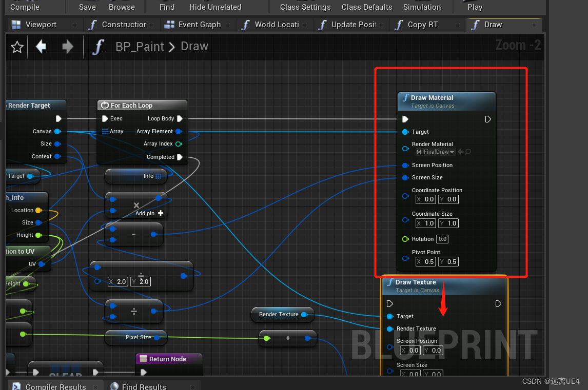This screenshot has width=588, height=390.
Task: Click the Rotation value field on Draw Material
Action: click(x=442, y=239)
